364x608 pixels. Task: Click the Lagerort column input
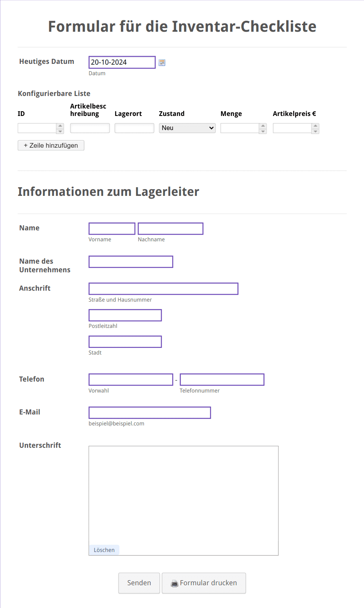[x=134, y=128]
